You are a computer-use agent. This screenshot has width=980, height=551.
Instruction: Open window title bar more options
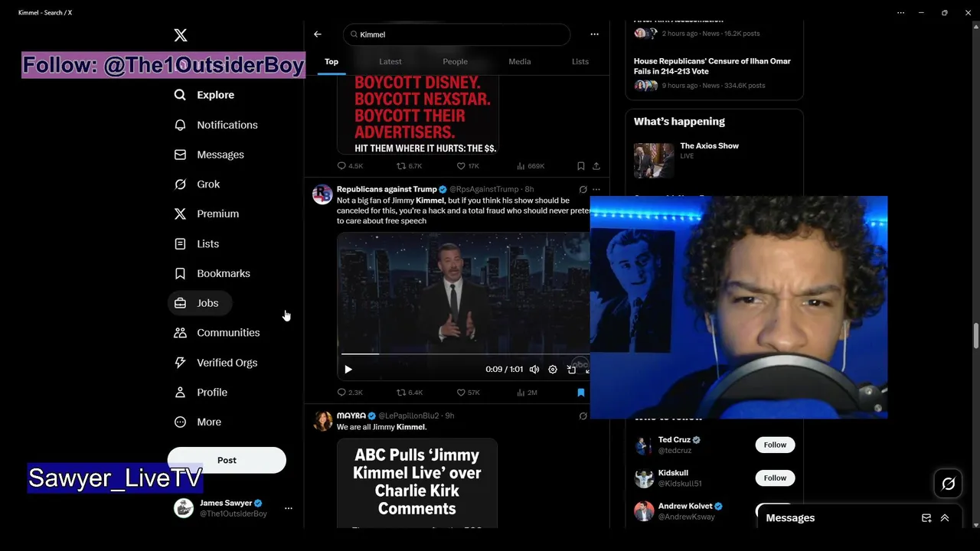900,12
